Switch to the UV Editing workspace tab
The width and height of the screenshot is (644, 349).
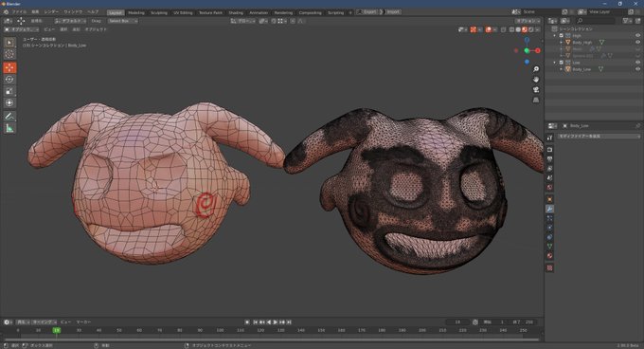click(x=183, y=12)
